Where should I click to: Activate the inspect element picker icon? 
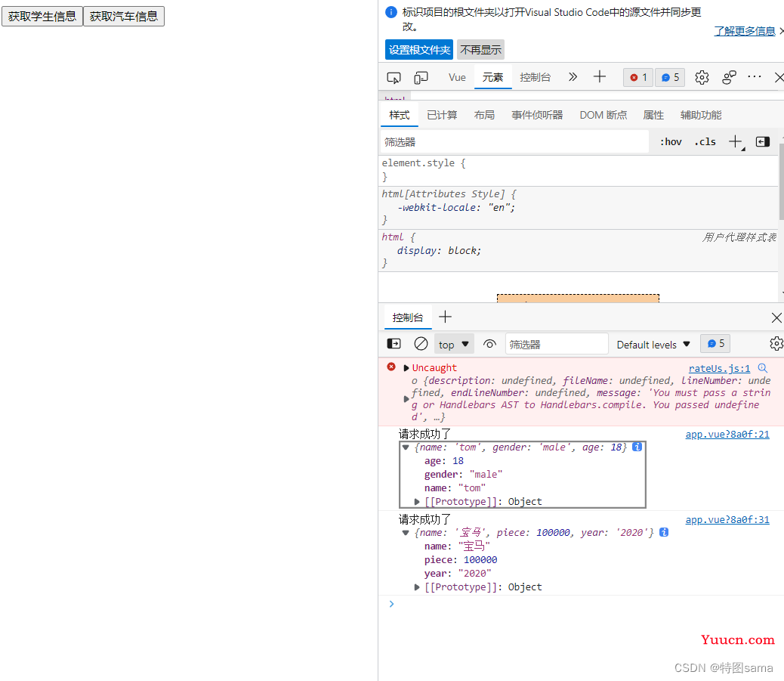point(394,78)
